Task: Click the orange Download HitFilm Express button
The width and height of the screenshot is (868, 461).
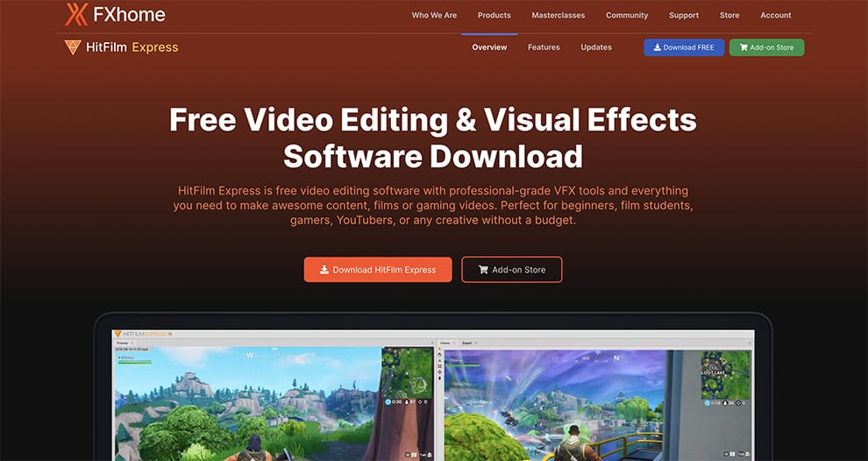Action: (378, 270)
